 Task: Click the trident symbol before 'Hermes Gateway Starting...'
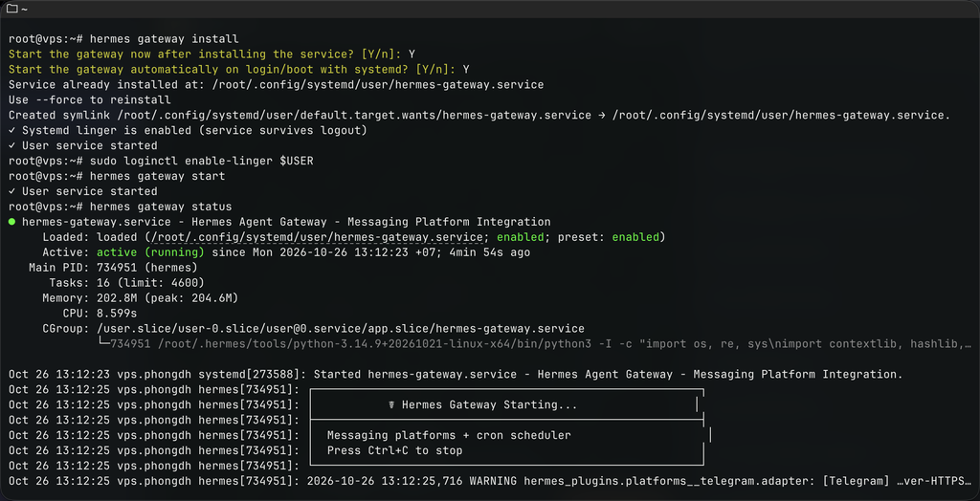(391, 404)
